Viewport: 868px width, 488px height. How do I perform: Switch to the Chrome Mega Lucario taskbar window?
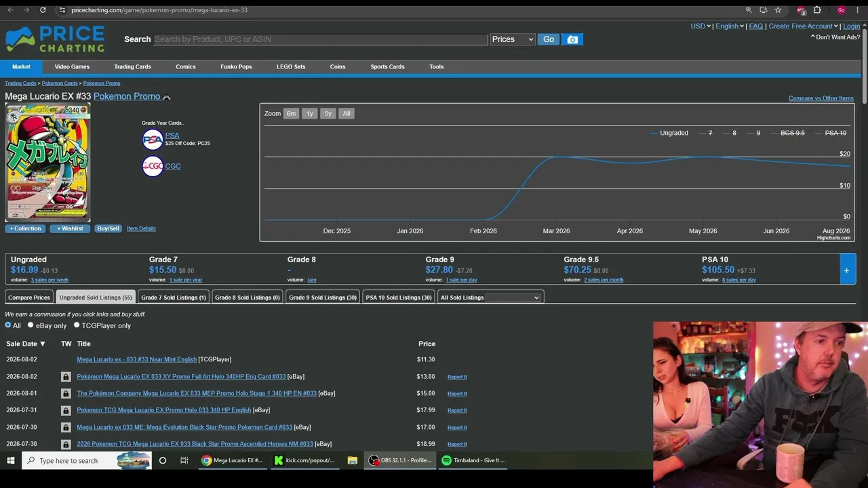[x=233, y=460]
